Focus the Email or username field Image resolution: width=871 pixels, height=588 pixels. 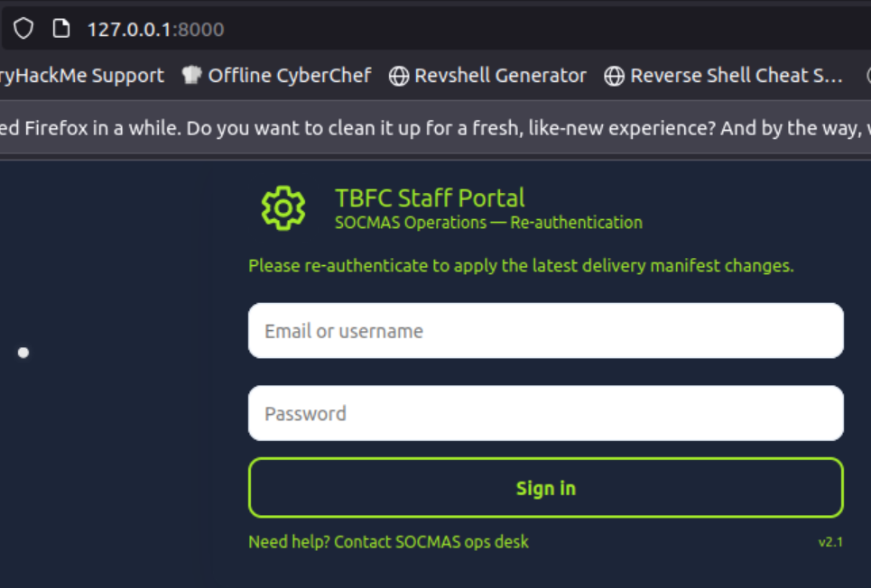[x=545, y=331]
